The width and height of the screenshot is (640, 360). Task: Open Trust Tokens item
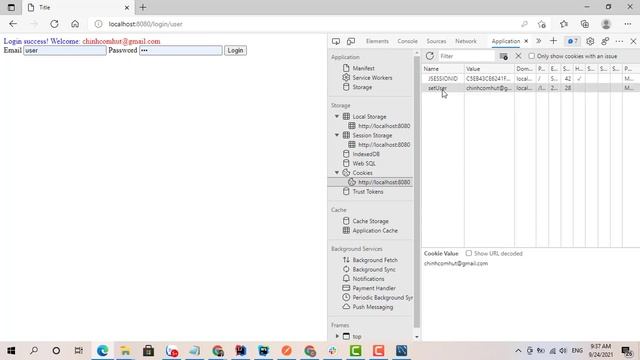[x=368, y=191]
